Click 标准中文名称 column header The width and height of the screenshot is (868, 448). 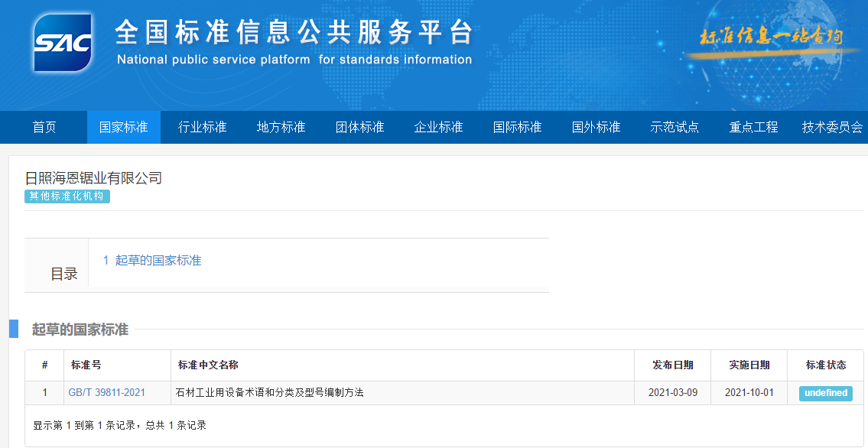[x=208, y=365]
